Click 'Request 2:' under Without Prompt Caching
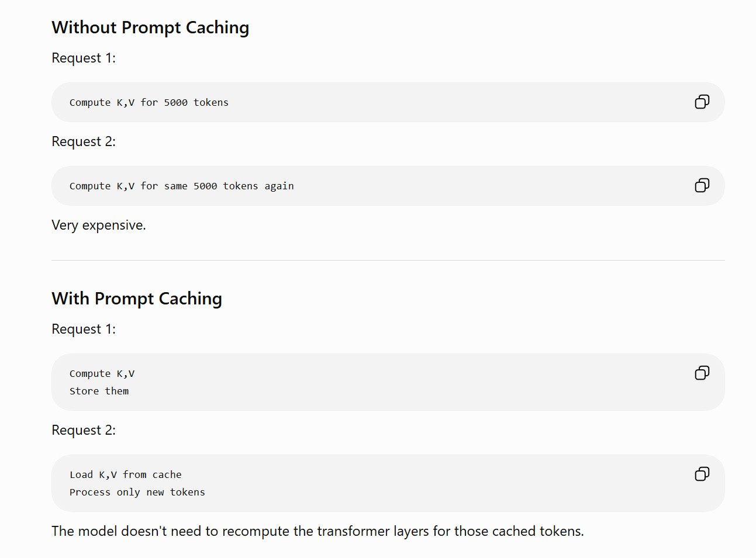The height and width of the screenshot is (558, 756). (x=84, y=141)
